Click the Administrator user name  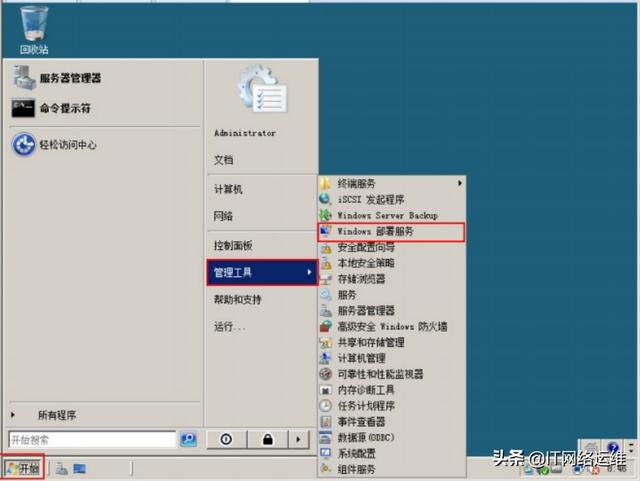(245, 133)
